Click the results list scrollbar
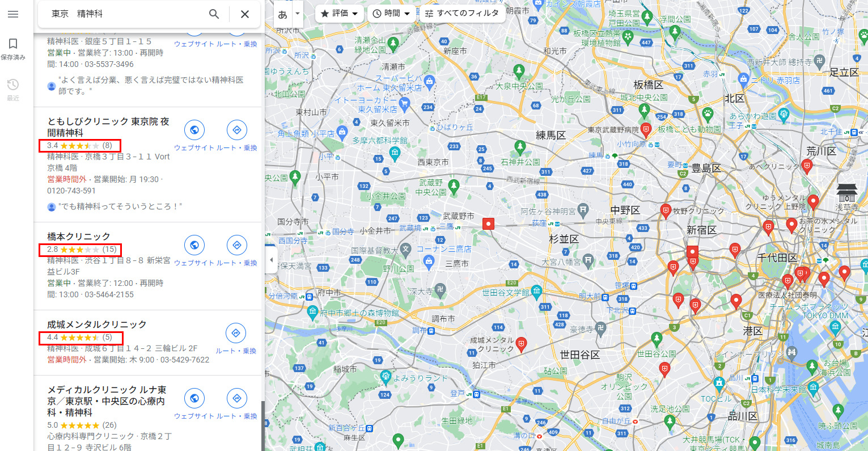 click(x=262, y=425)
